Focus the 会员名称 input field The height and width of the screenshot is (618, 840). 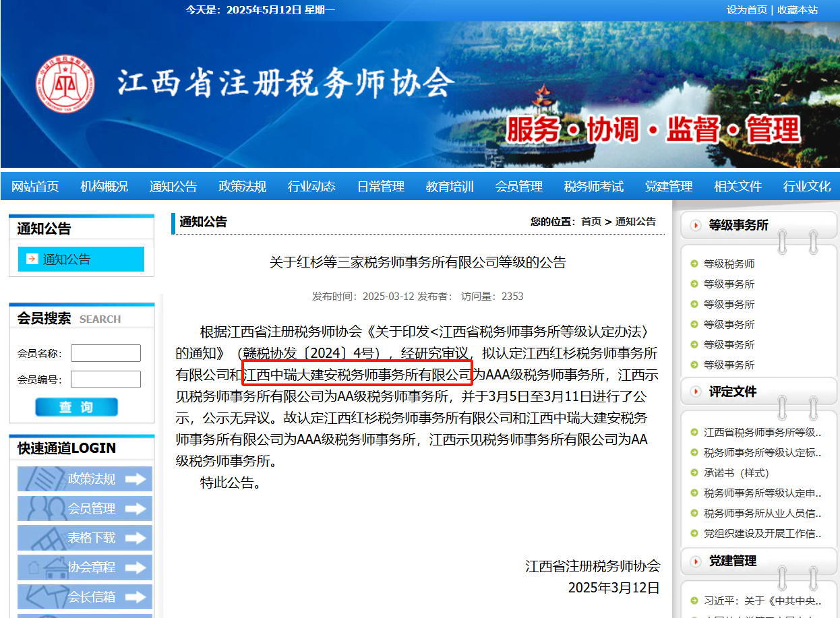click(106, 353)
